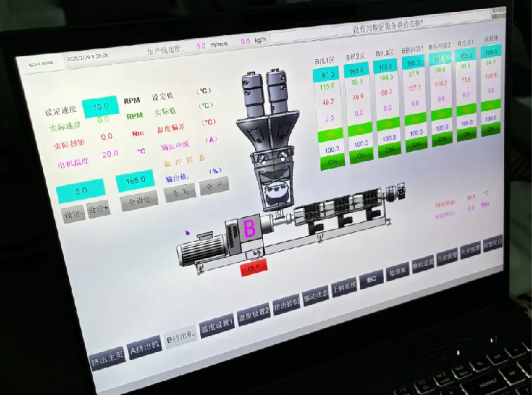Click the 165.0 temperature setpoint field
This screenshot has height=395, width=532.
click(x=135, y=181)
